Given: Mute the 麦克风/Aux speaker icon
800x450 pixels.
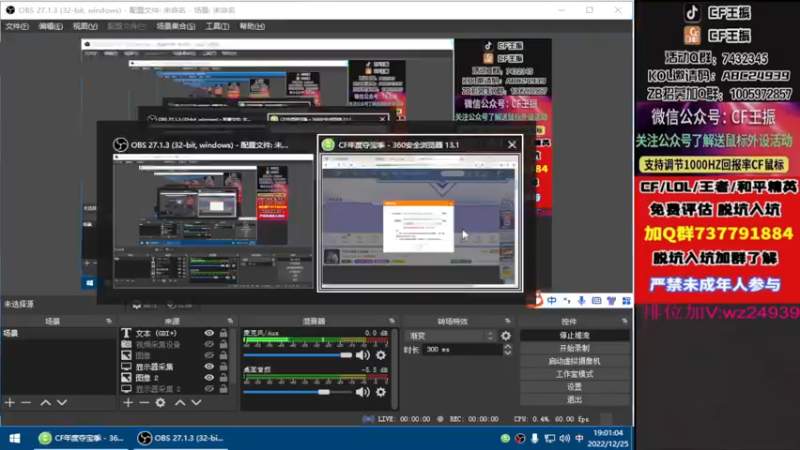Looking at the screenshot, I should [363, 355].
